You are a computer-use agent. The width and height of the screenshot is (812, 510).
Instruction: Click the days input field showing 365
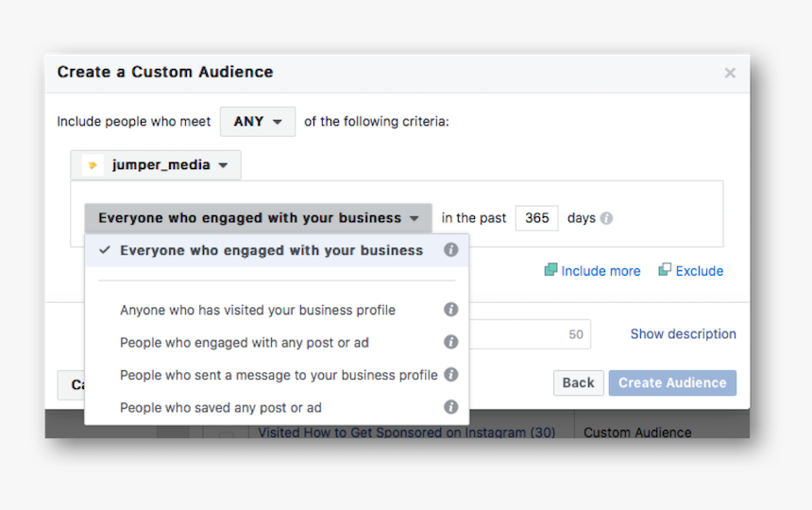[536, 218]
